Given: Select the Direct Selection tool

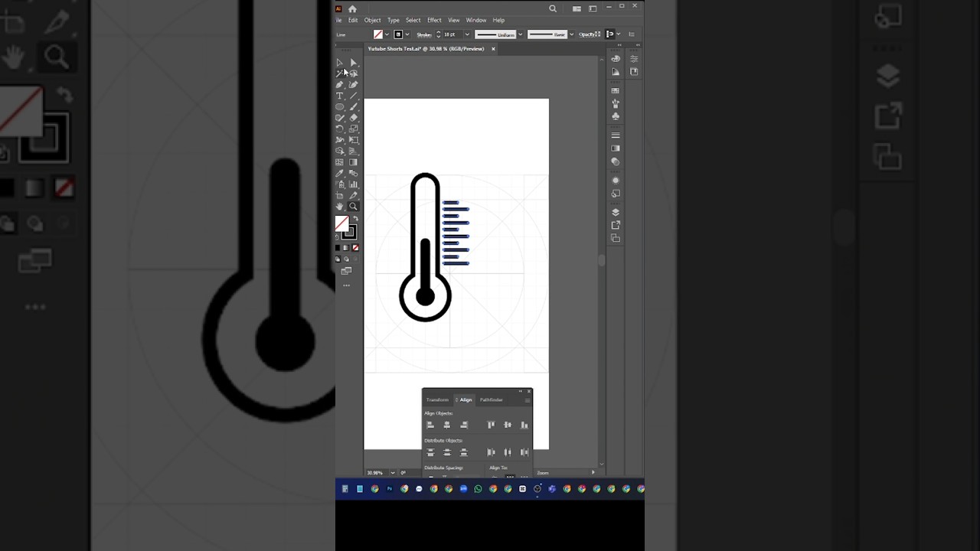Looking at the screenshot, I should (x=353, y=63).
